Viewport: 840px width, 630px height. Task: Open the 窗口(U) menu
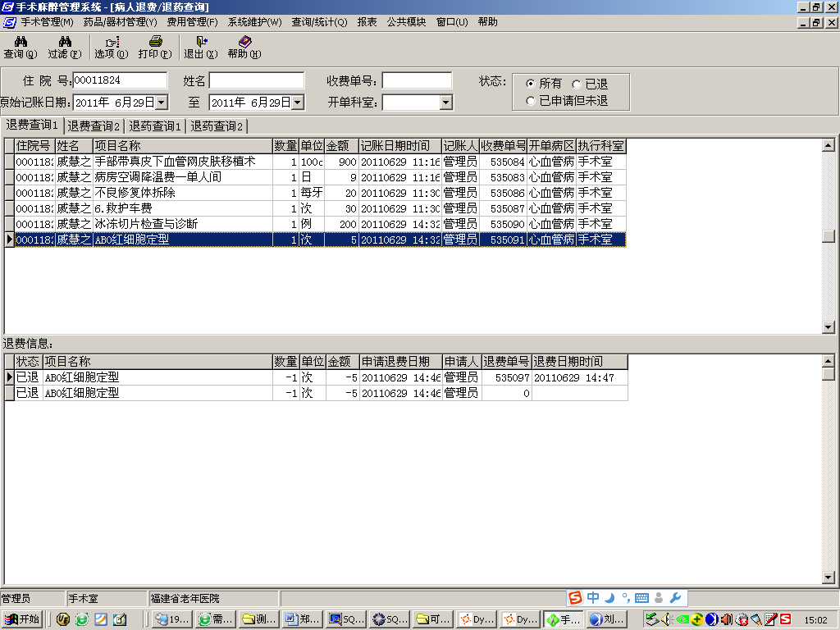[x=452, y=22]
